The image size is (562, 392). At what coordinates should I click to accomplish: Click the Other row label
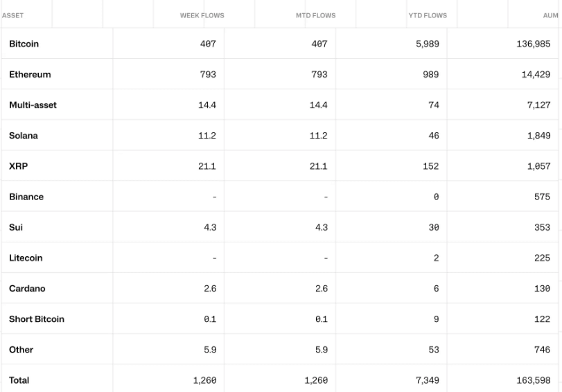coord(21,350)
